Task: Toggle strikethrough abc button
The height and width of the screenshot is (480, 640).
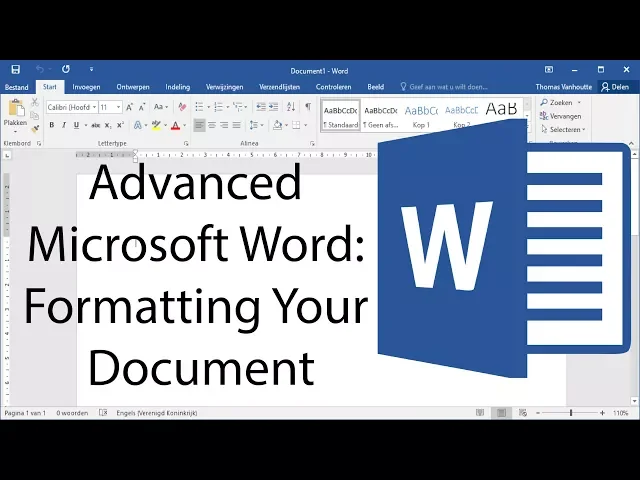Action: coord(96,125)
